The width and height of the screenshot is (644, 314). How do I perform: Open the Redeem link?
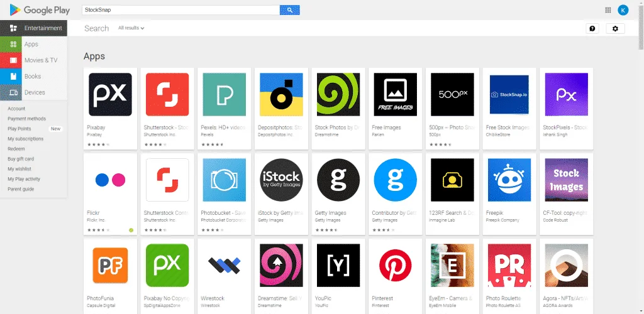[x=16, y=149]
